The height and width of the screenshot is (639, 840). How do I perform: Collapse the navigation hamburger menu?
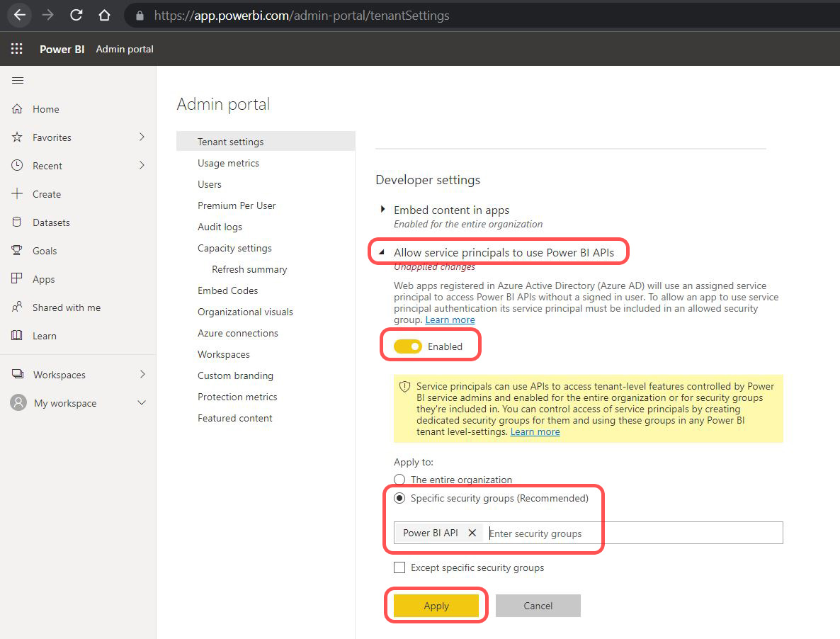(x=18, y=81)
